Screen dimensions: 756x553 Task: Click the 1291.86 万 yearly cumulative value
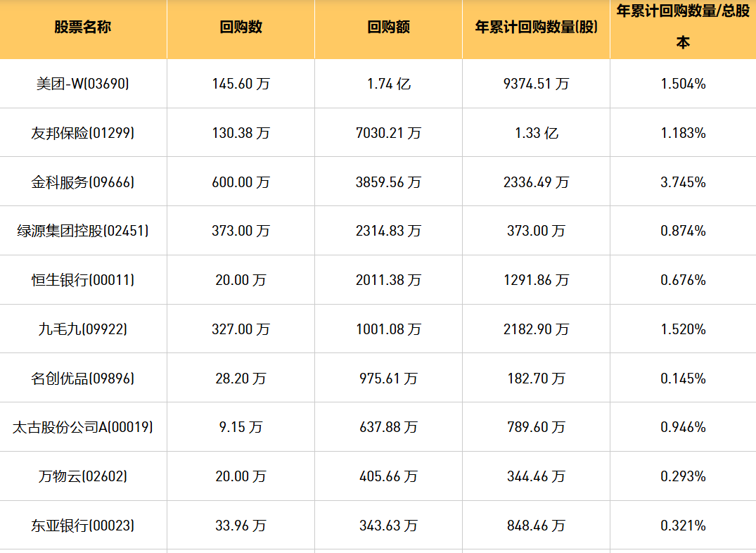coord(536,280)
